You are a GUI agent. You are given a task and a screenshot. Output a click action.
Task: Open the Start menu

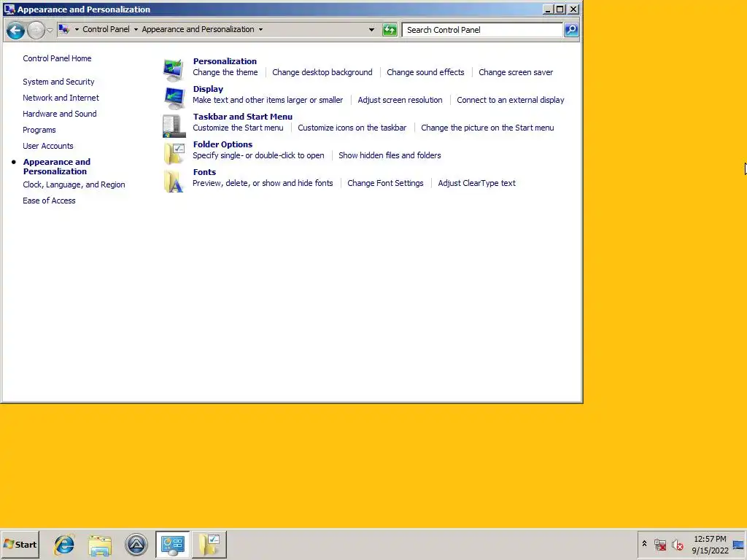point(20,544)
